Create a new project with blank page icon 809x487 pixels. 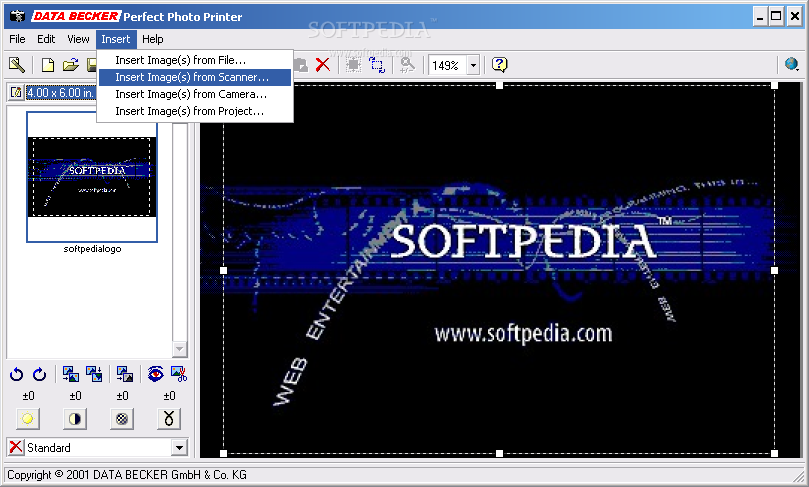(x=47, y=65)
